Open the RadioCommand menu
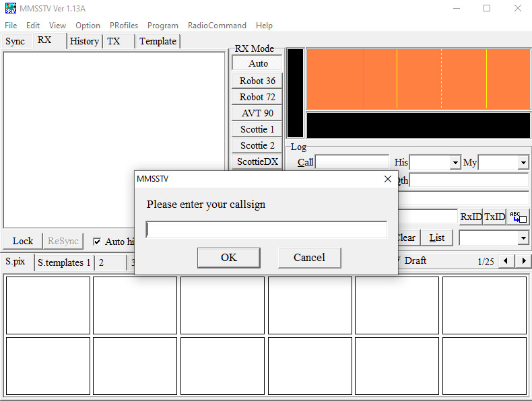The width and height of the screenshot is (532, 401). 217,26
